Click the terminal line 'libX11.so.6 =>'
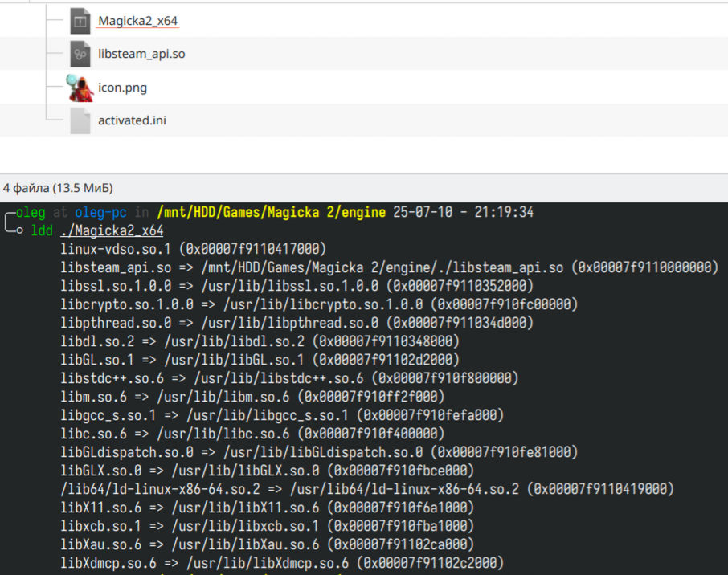This screenshot has height=575, width=728. 268,508
